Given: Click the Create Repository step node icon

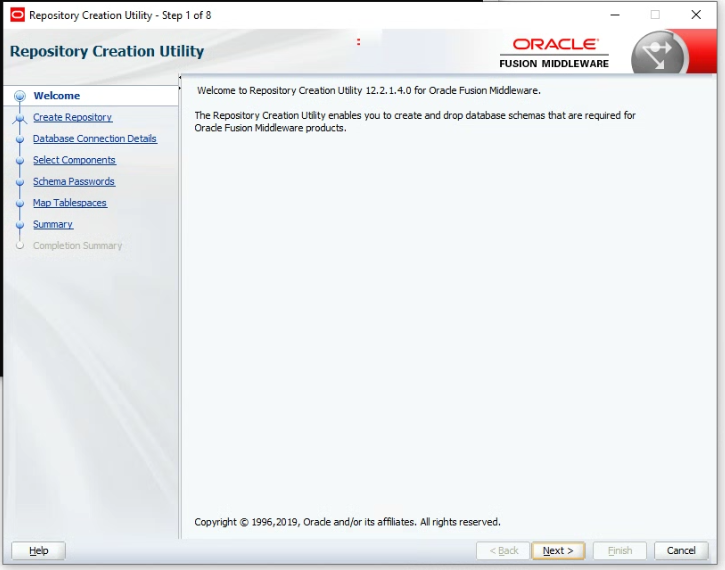Looking at the screenshot, I should click(19, 118).
